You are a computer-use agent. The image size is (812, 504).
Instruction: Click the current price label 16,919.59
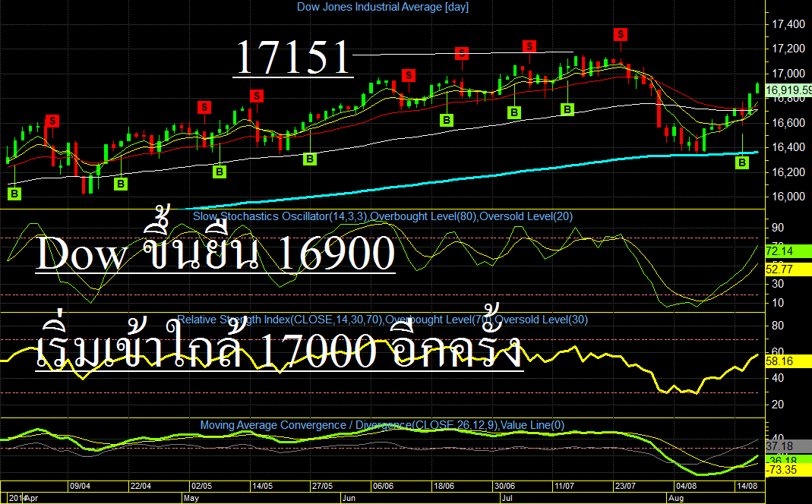tap(788, 90)
